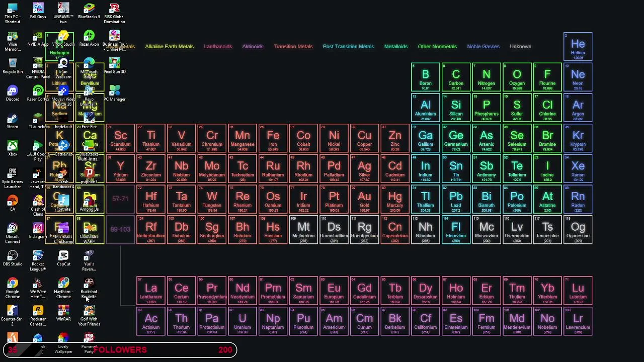Open the VRoid Studio icon

[63, 39]
